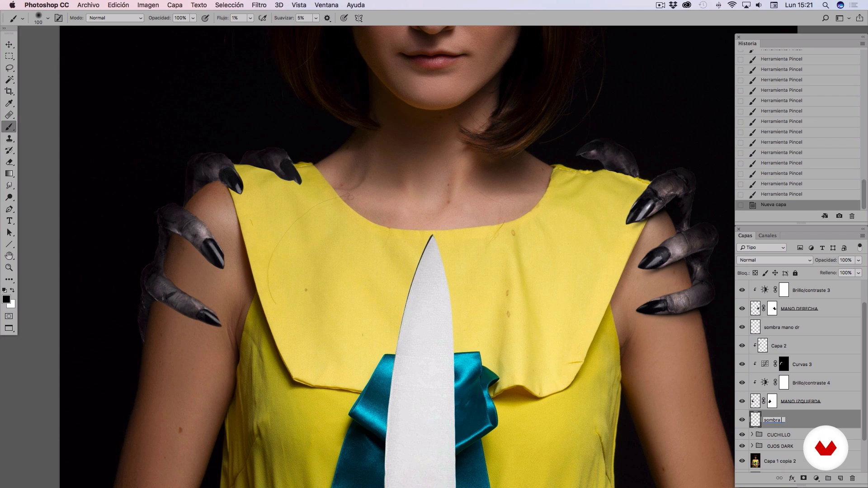
Task: Hide the Capa 2 layer
Action: [x=742, y=346]
